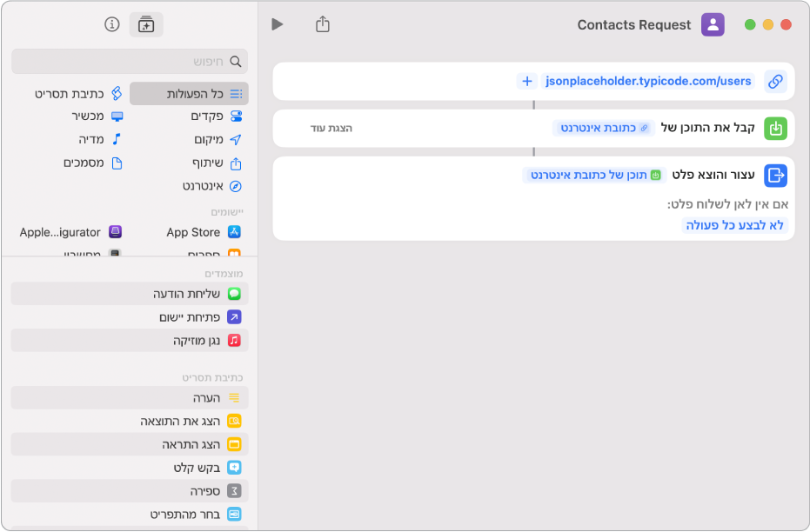The width and height of the screenshot is (810, 532).
Task: Select the כל הפעולות category
Action: [x=189, y=93]
